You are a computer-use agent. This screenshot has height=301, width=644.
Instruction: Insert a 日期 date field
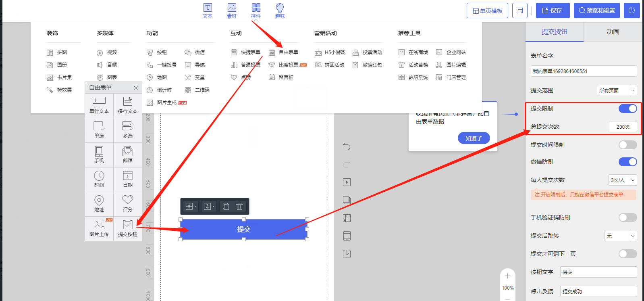coord(128,179)
